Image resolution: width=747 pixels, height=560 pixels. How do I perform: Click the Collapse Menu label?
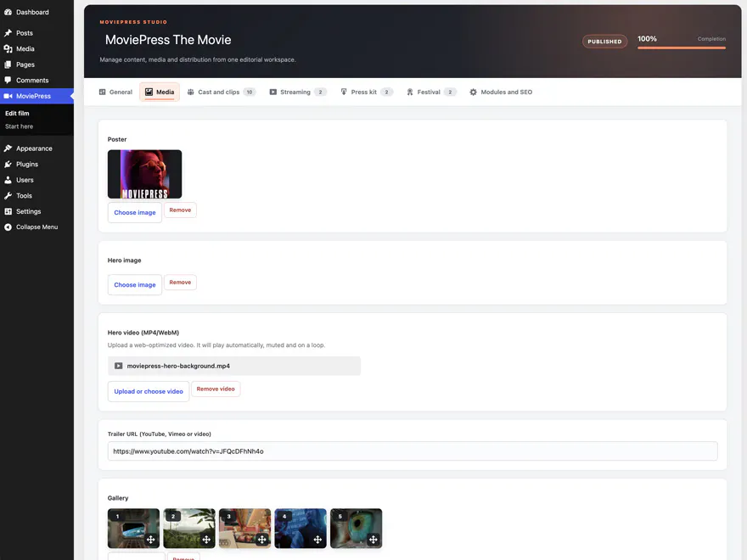[37, 227]
